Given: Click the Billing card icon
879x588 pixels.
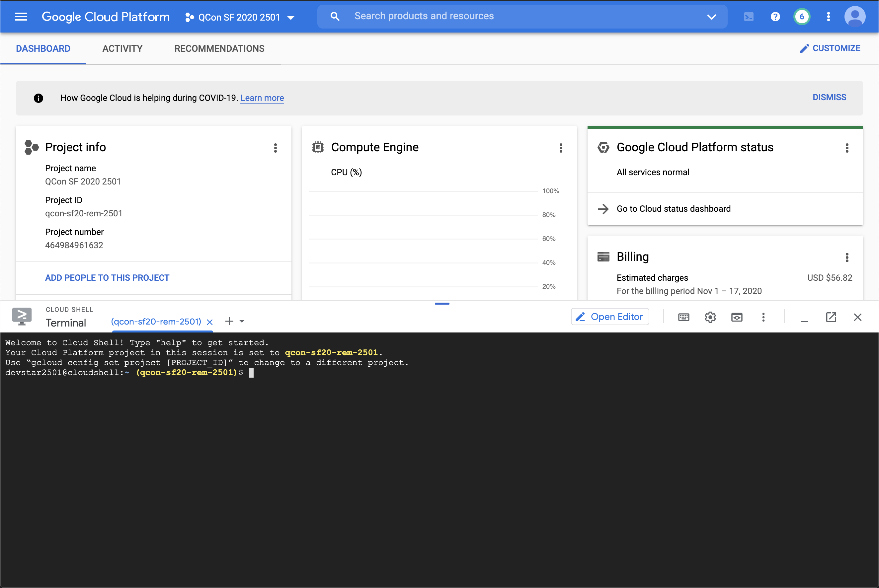Looking at the screenshot, I should 603,257.
